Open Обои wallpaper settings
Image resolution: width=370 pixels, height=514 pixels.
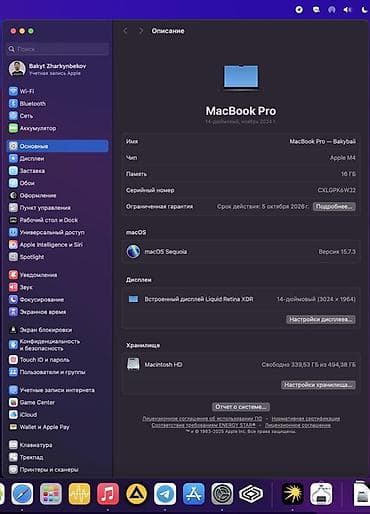pyautogui.click(x=57, y=183)
